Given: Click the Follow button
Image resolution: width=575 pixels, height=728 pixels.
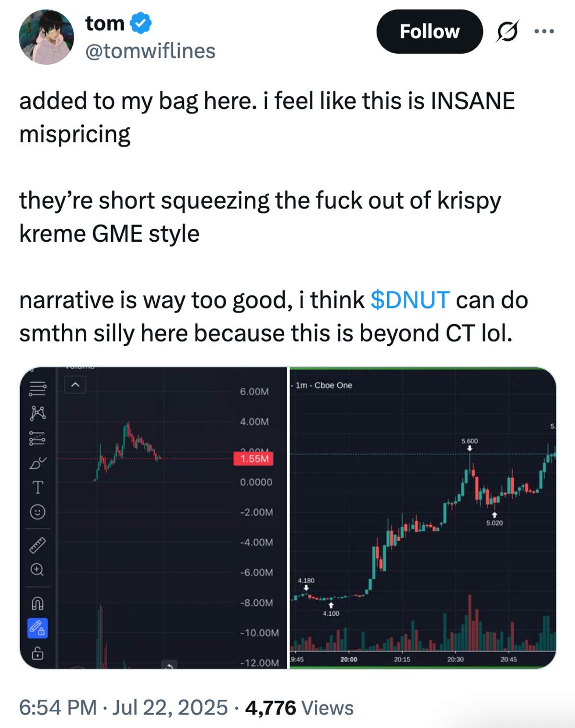Looking at the screenshot, I should [x=429, y=32].
